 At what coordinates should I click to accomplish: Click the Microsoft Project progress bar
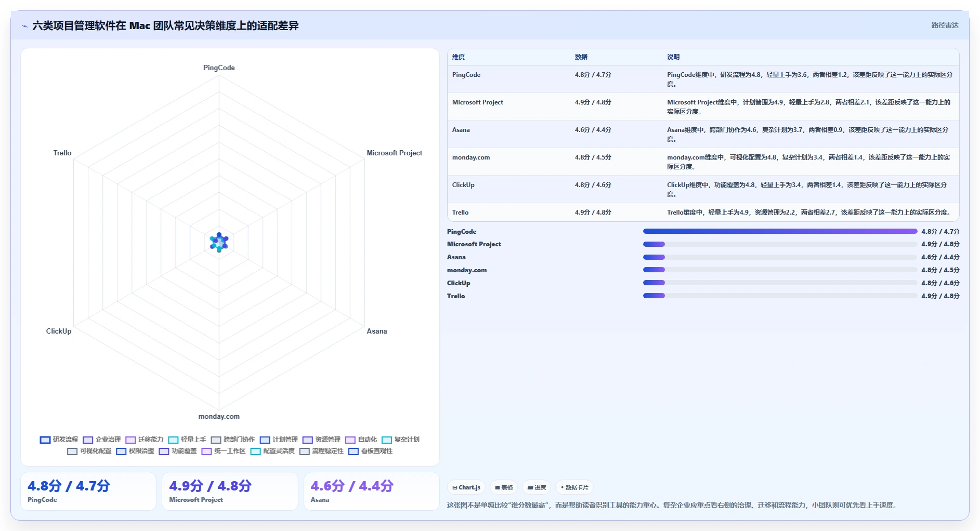tap(780, 244)
